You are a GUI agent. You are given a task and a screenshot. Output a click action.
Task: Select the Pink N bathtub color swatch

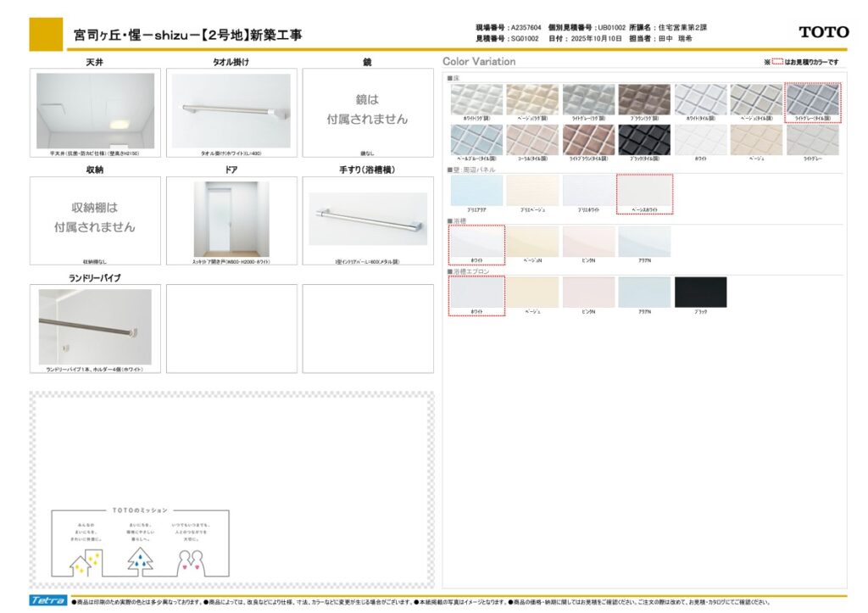pyautogui.click(x=588, y=242)
